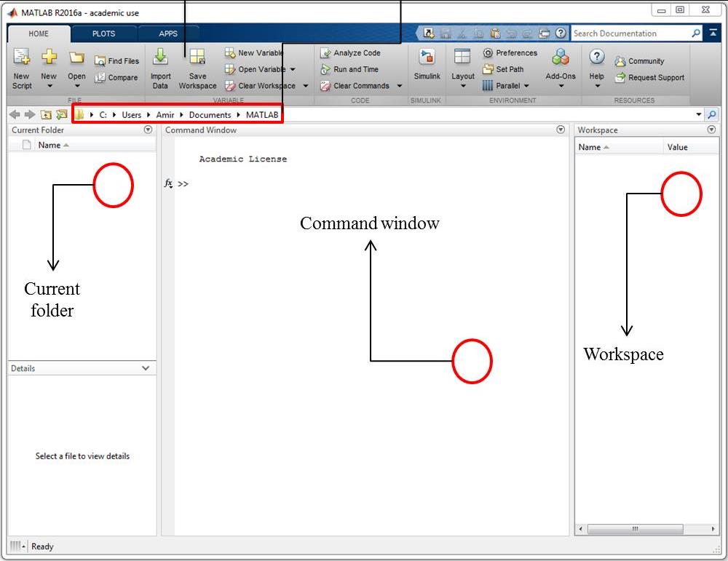Collapse the Details panel chevron
Viewport: 728px width, 561px height.
[x=146, y=368]
